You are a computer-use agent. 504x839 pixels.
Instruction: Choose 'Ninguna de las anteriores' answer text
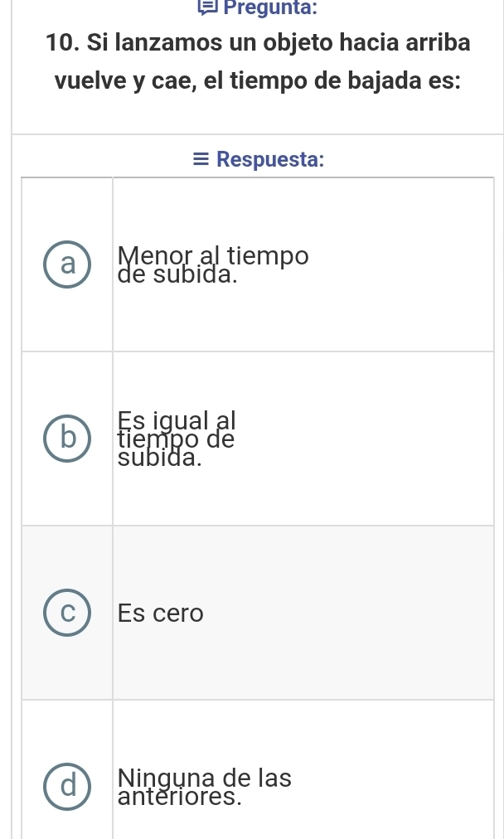tap(204, 788)
